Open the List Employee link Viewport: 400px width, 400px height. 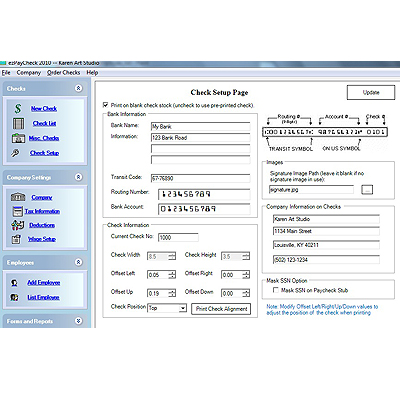[43, 297]
